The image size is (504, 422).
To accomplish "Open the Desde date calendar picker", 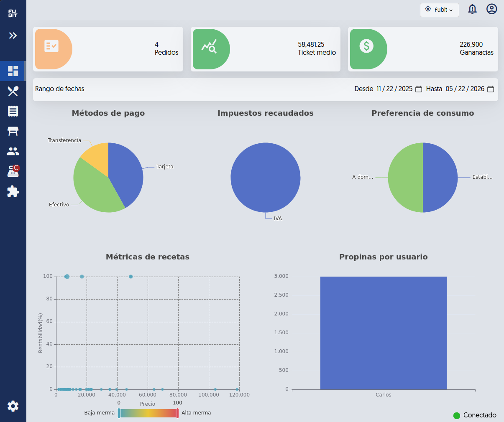I will [x=419, y=89].
